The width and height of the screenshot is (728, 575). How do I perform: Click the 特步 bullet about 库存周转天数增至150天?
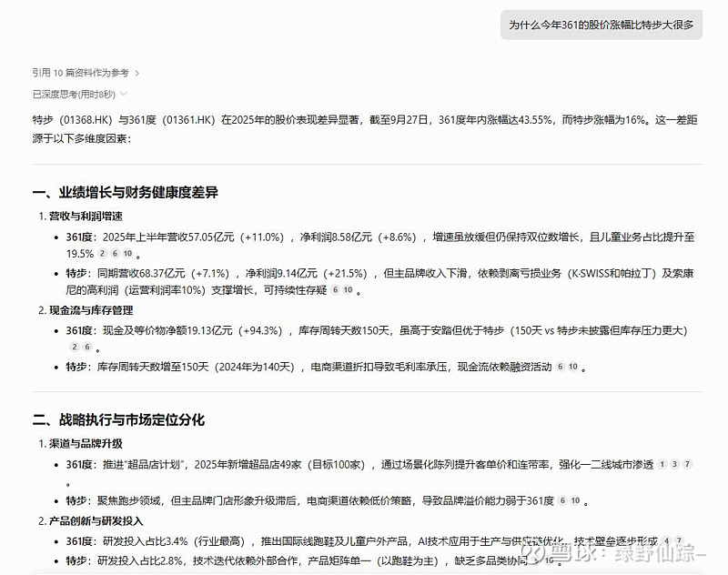(326, 367)
